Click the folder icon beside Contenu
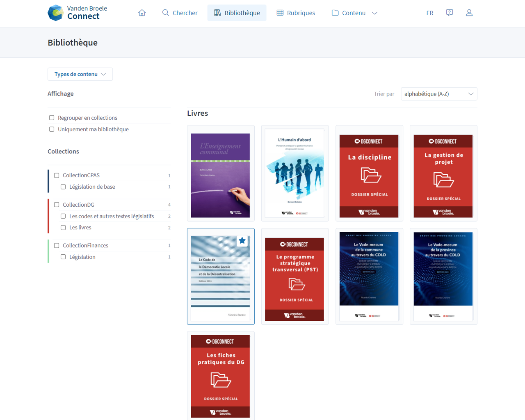This screenshot has width=525, height=420. click(335, 13)
